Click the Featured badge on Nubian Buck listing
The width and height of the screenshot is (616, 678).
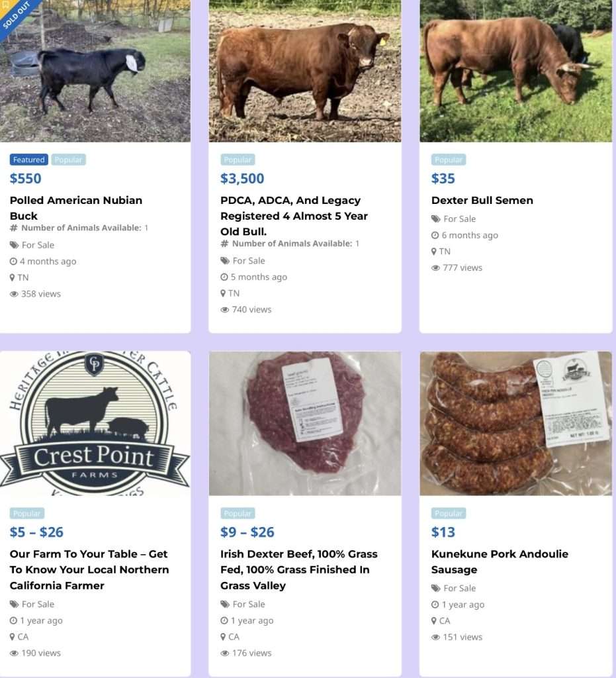tap(29, 160)
